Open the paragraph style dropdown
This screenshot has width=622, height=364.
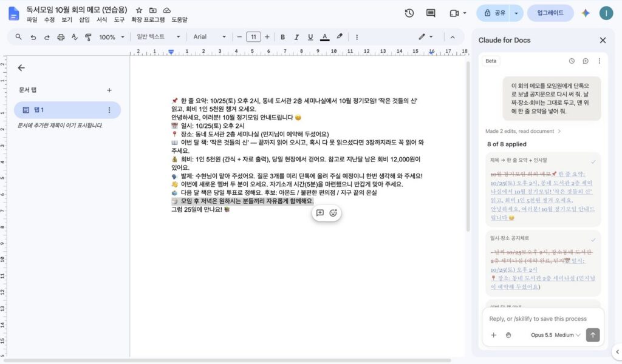click(x=159, y=37)
